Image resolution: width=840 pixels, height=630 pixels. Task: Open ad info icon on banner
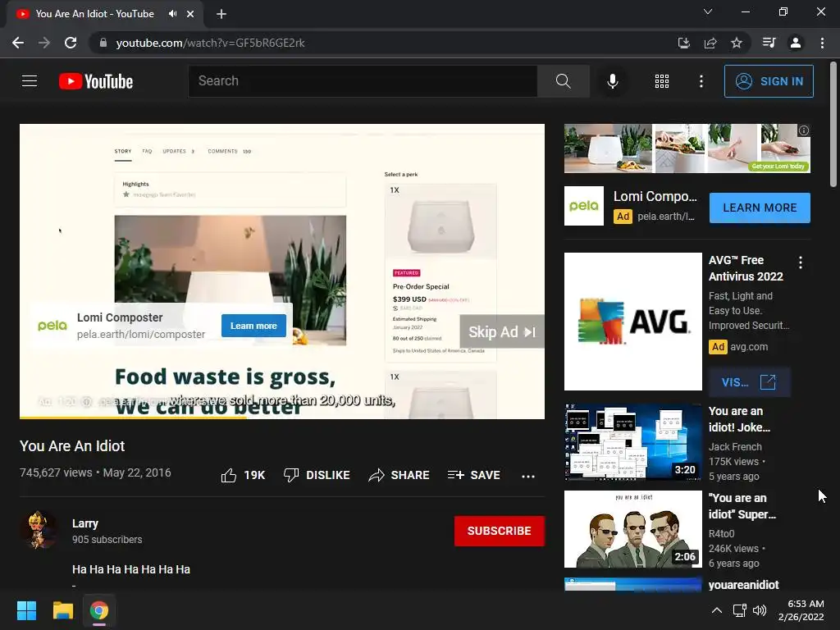coord(804,130)
